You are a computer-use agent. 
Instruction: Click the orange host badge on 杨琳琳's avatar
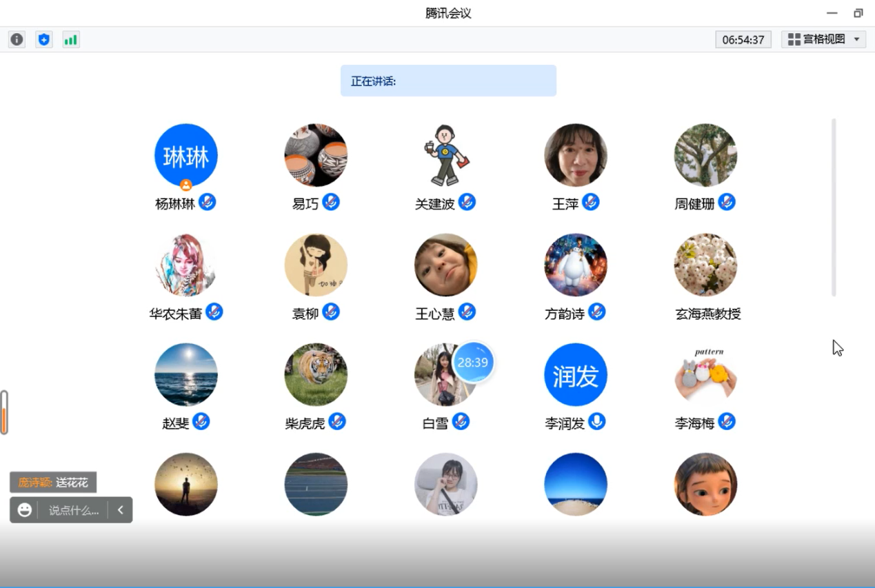(185, 185)
